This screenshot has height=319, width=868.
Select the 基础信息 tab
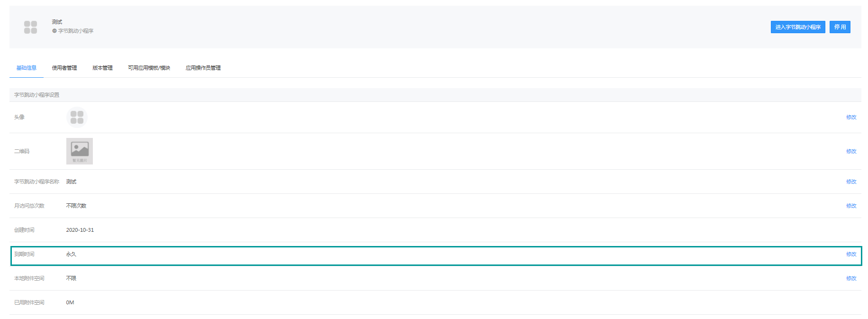(27, 68)
